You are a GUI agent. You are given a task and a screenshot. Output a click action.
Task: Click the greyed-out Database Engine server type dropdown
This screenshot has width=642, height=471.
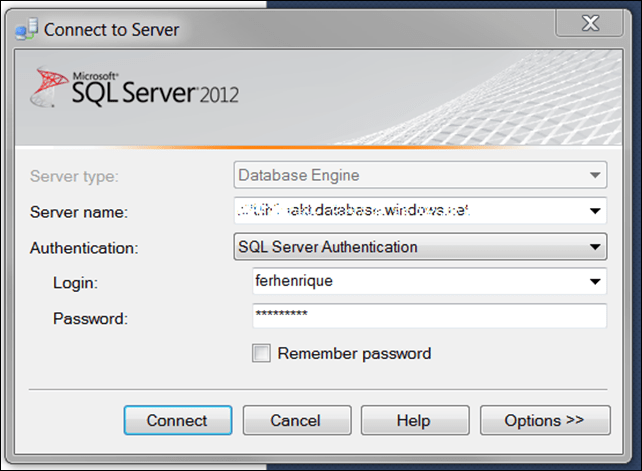(419, 176)
